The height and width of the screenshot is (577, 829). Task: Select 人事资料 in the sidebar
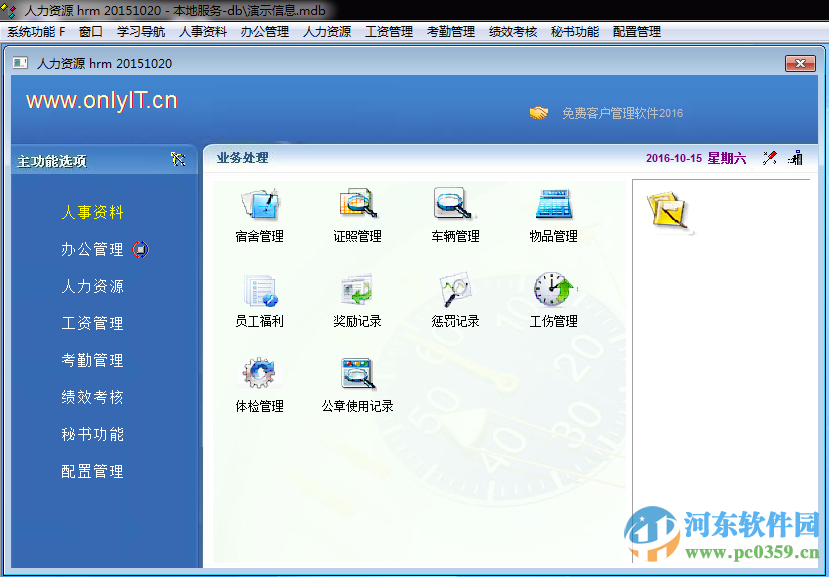pos(93,213)
